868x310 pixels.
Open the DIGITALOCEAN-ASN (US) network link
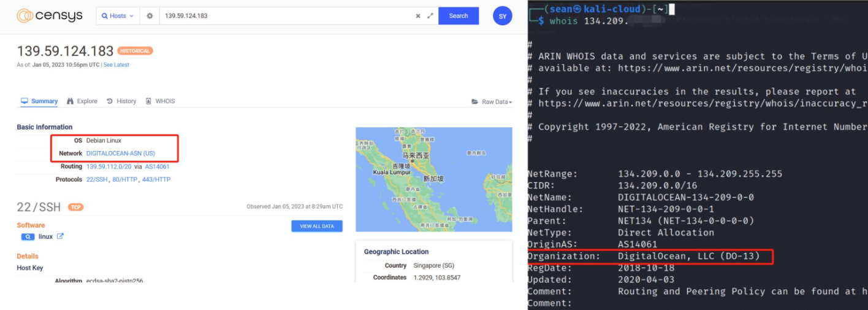(121, 153)
